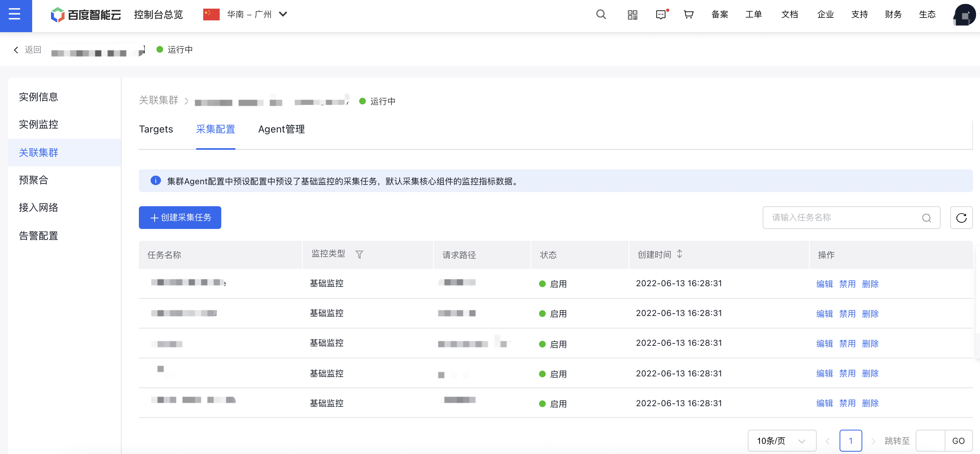The height and width of the screenshot is (454, 980).
Task: Select the 采集配置 tab
Action: point(215,129)
